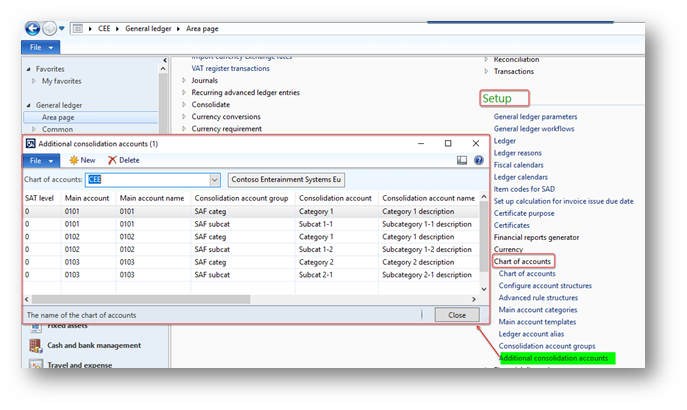Click the back navigation arrow button
Screen dimensions: 687x410
32,28
